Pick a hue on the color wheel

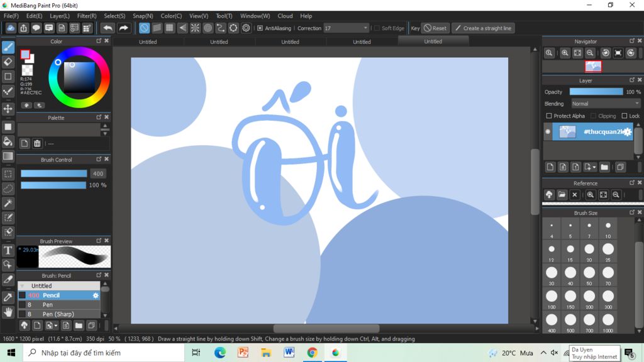79,77
